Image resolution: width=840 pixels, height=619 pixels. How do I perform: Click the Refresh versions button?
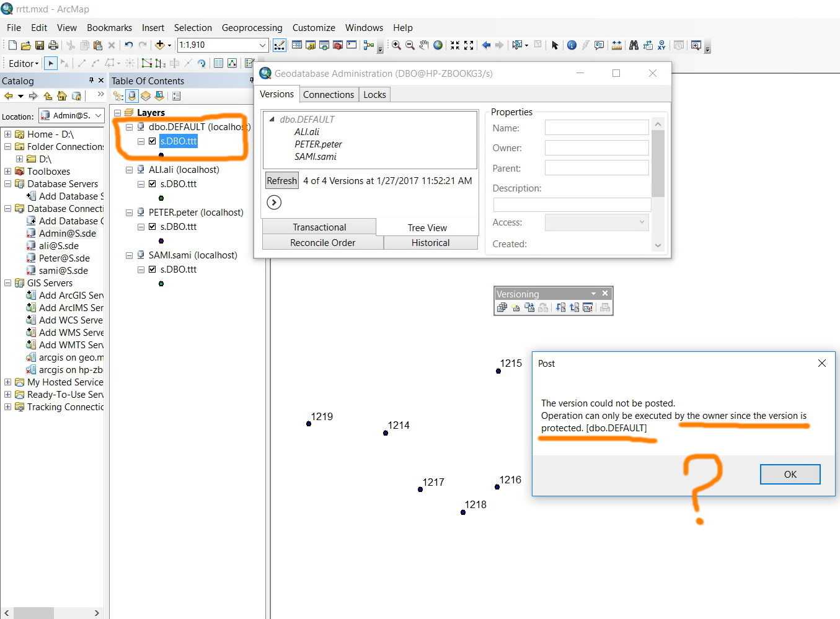(282, 181)
